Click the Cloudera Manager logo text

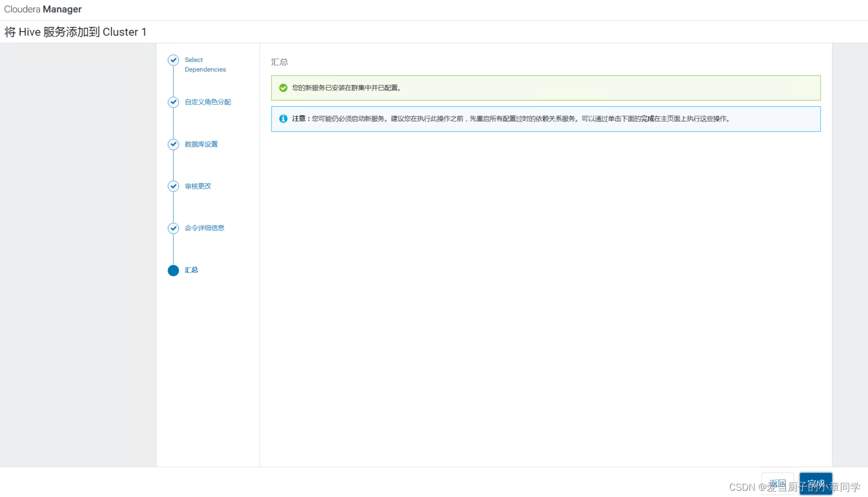pos(43,9)
